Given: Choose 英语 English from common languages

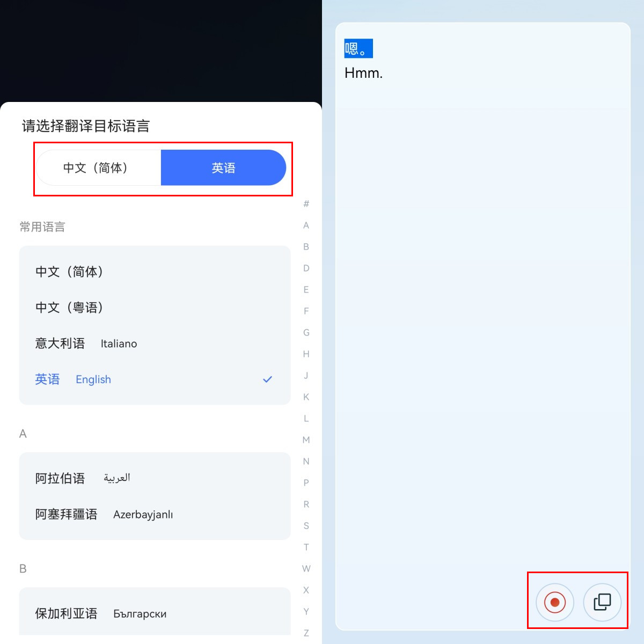Looking at the screenshot, I should click(x=155, y=379).
